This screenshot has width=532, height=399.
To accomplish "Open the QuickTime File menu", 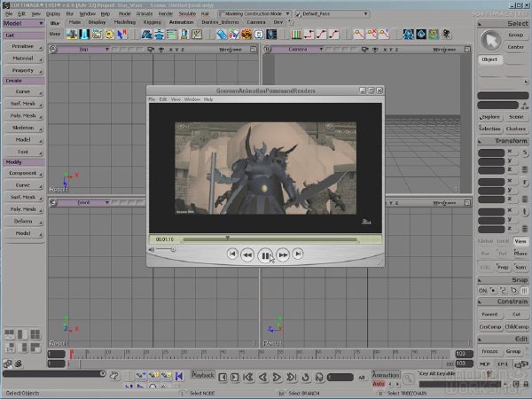I will click(x=152, y=99).
